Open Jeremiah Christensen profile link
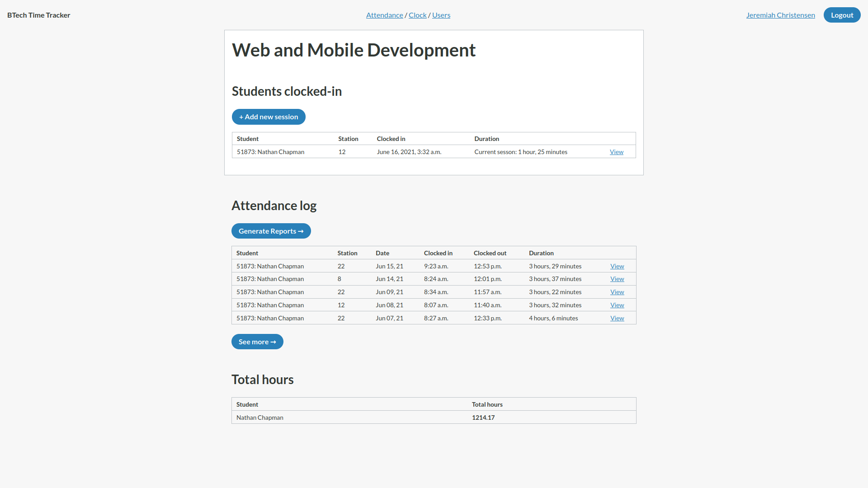 point(780,15)
